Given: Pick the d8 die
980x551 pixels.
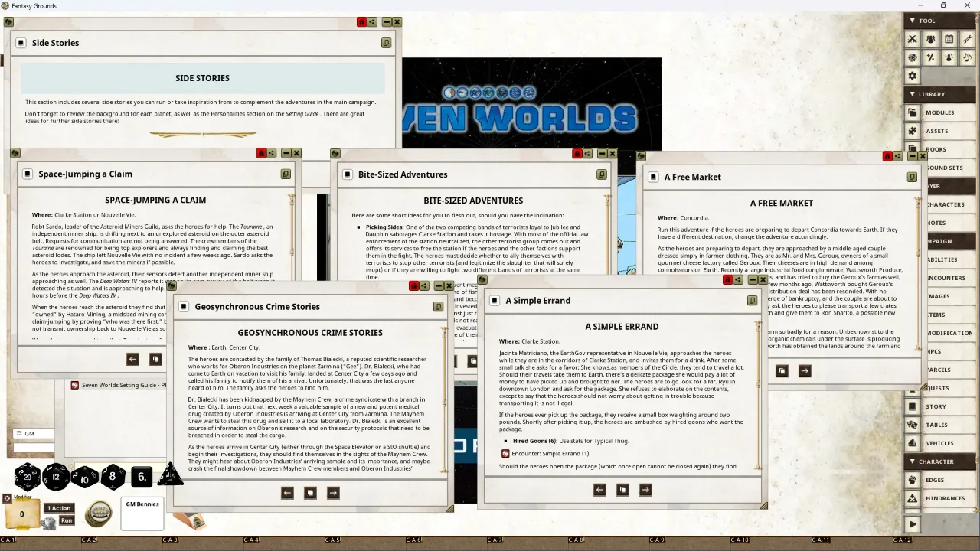Looking at the screenshot, I should click(113, 477).
